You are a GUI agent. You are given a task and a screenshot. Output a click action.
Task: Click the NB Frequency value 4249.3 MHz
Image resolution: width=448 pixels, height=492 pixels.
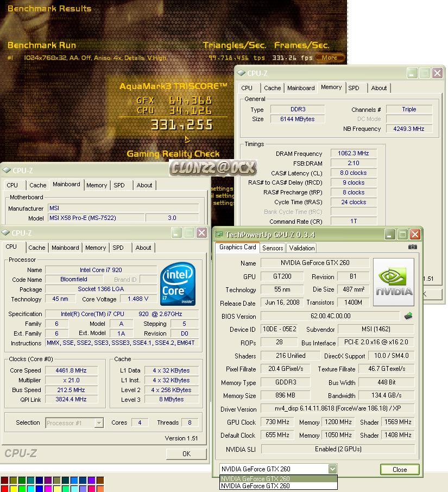click(x=409, y=129)
